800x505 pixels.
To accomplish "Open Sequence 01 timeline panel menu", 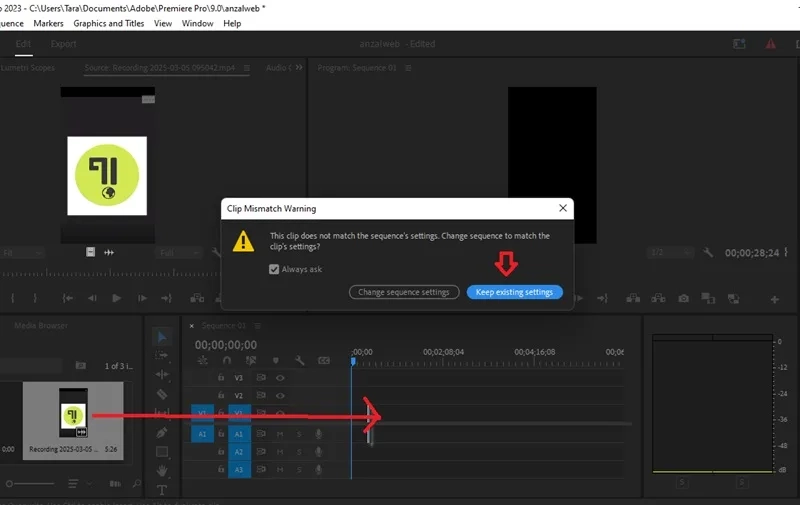I will pyautogui.click(x=258, y=325).
